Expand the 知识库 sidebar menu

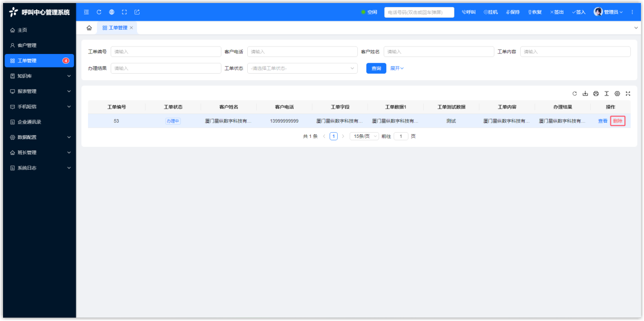[x=39, y=76]
